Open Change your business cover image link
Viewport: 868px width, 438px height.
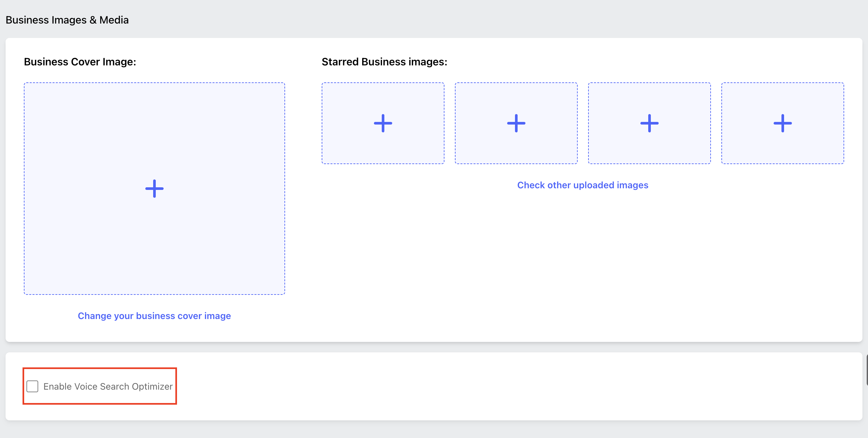tap(154, 316)
